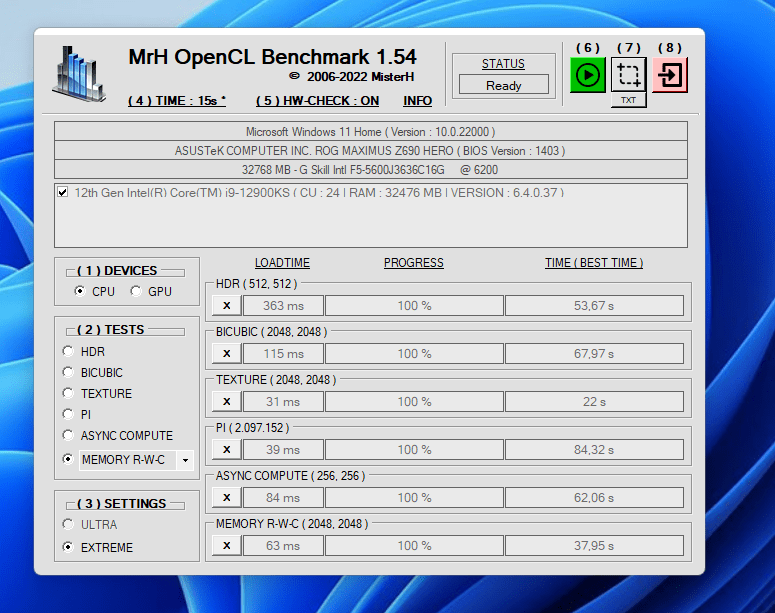Choose the TEXTURE test radio button
775x613 pixels.
(68, 393)
